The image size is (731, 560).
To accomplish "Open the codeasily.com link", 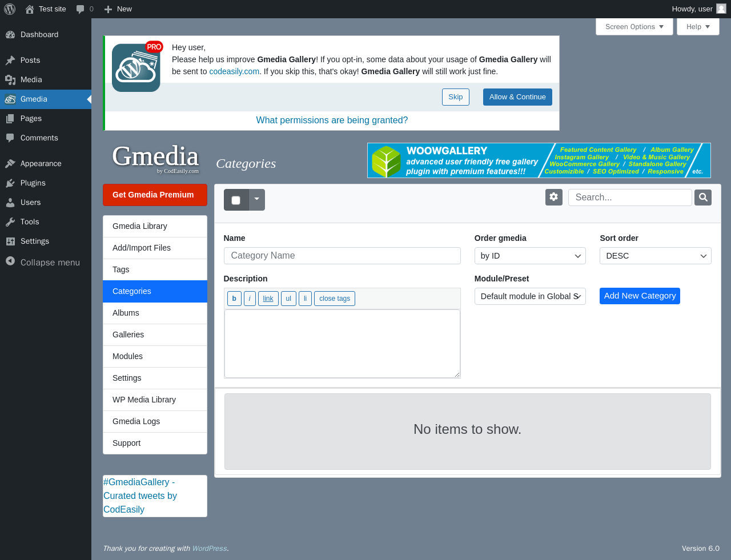I will tap(234, 71).
